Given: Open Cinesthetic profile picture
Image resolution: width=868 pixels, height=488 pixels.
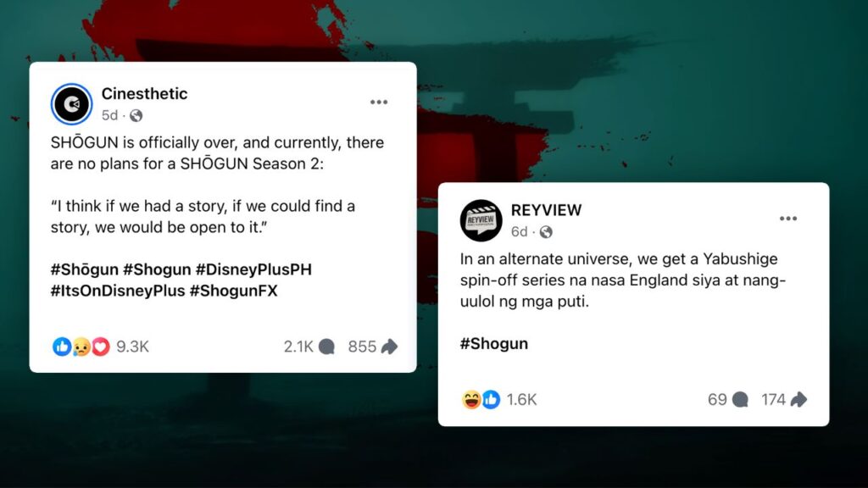Looking at the screenshot, I should tap(71, 104).
